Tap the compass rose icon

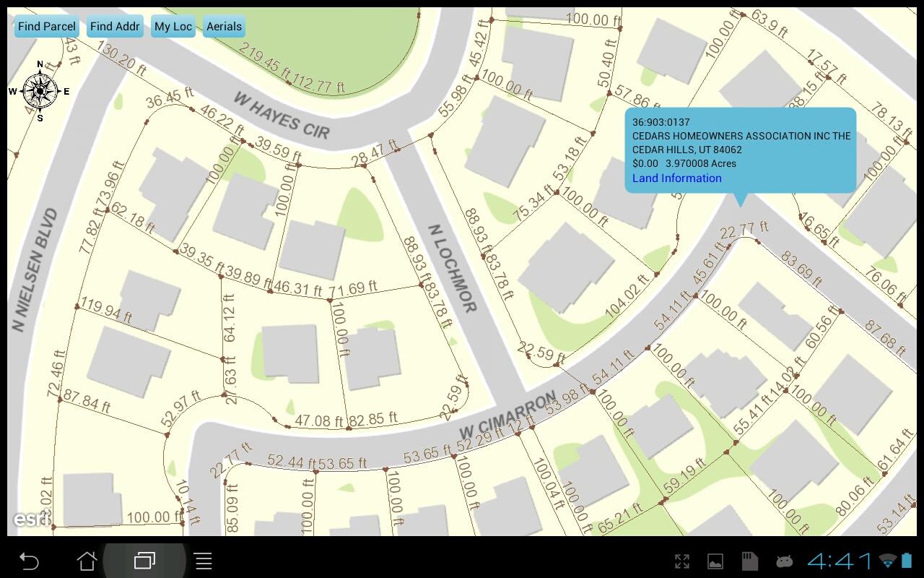click(x=40, y=91)
